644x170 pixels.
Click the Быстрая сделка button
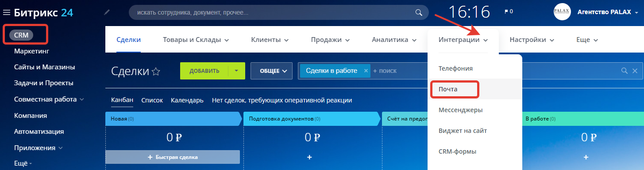(x=173, y=157)
